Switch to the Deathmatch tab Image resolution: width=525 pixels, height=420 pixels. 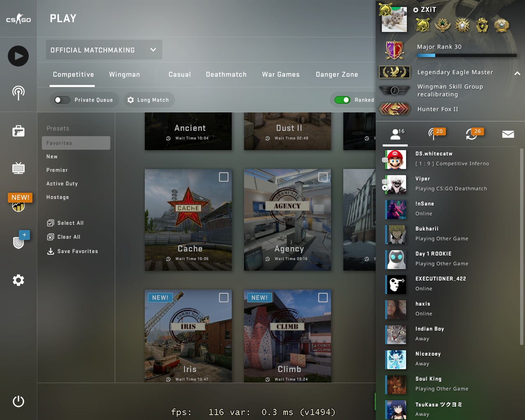(x=226, y=74)
